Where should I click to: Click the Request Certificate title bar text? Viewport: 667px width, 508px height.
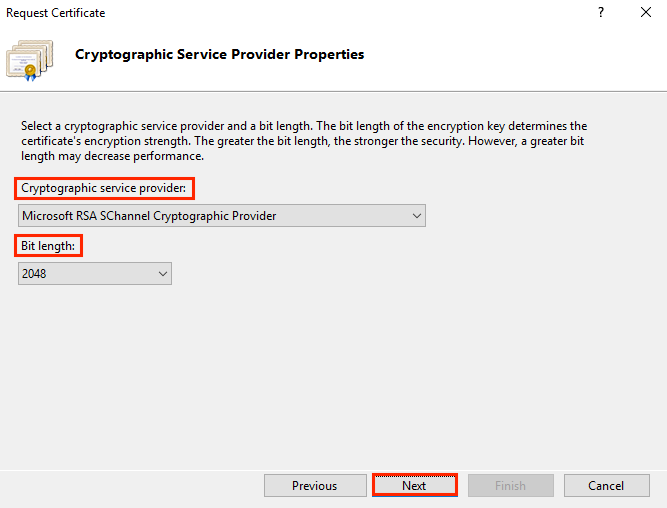coord(56,13)
